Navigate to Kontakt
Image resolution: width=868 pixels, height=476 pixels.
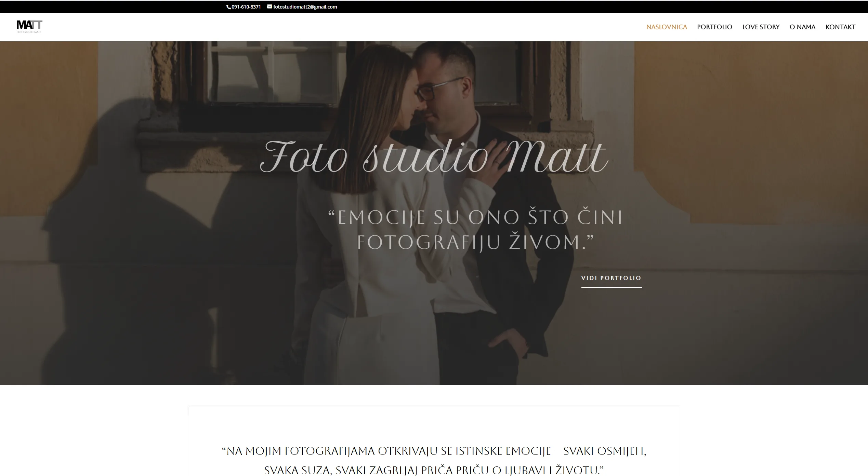click(x=840, y=27)
